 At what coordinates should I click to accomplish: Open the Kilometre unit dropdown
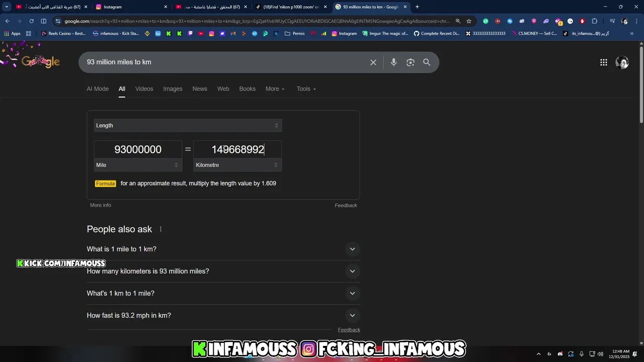pyautogui.click(x=237, y=165)
